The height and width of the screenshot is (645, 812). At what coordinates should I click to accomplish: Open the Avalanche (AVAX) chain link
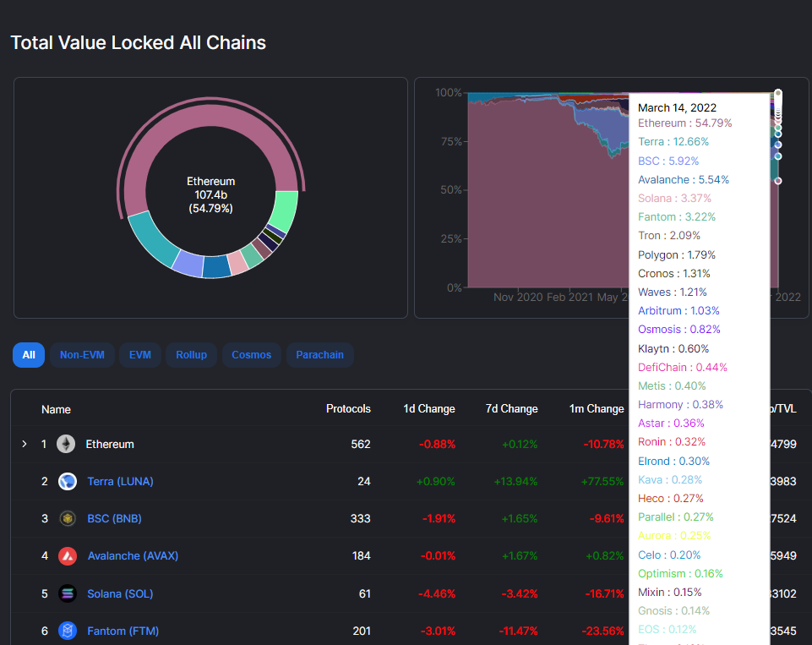[x=133, y=556]
